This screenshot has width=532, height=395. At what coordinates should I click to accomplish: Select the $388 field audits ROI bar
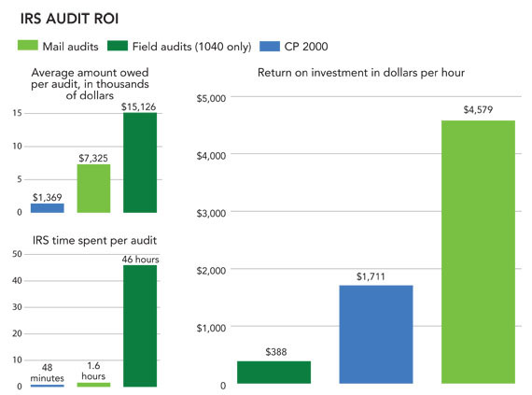(x=273, y=373)
